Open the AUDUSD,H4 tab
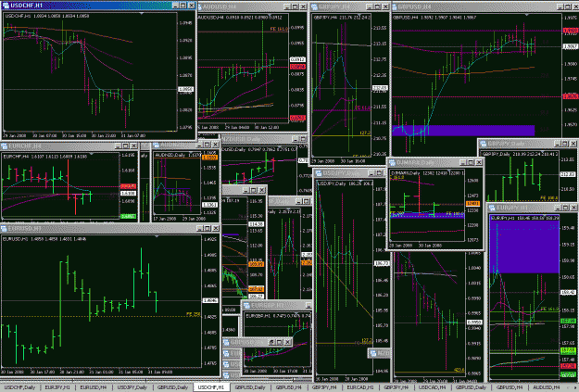 pyautogui.click(x=547, y=387)
